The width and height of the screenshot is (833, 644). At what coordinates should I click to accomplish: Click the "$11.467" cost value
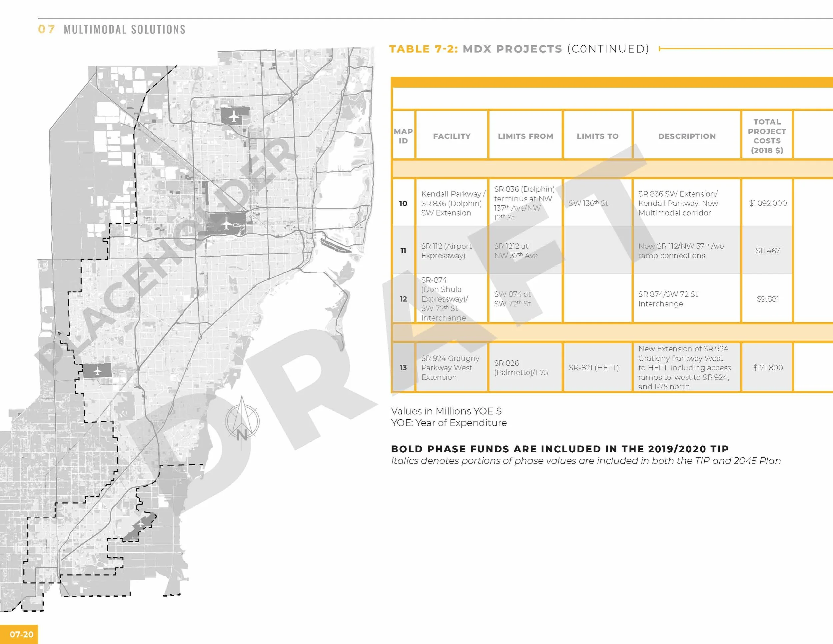coord(768,251)
